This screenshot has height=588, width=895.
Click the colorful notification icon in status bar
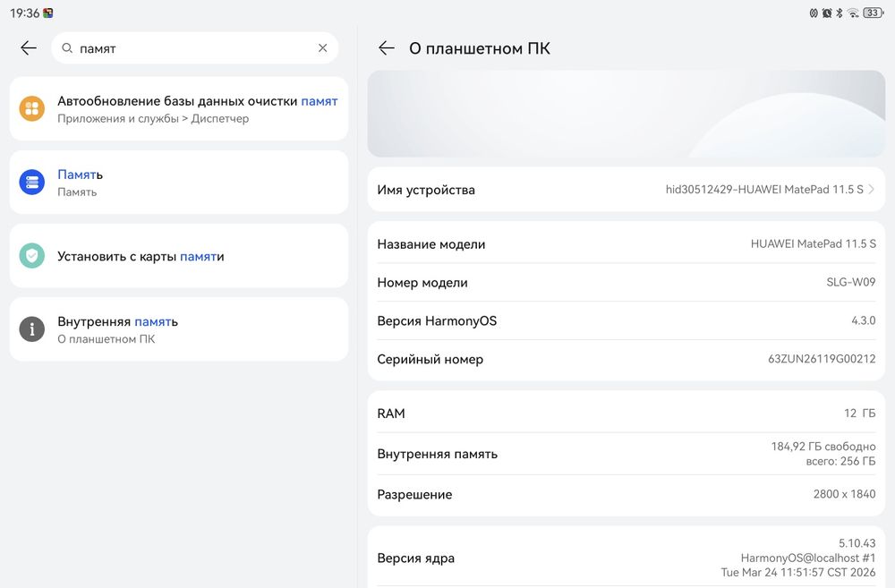(x=48, y=13)
